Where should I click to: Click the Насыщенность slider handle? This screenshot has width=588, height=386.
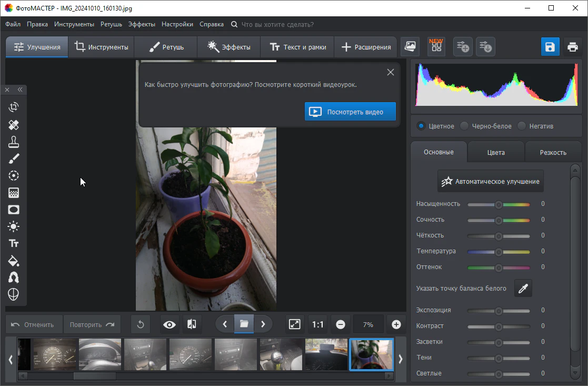(x=499, y=204)
